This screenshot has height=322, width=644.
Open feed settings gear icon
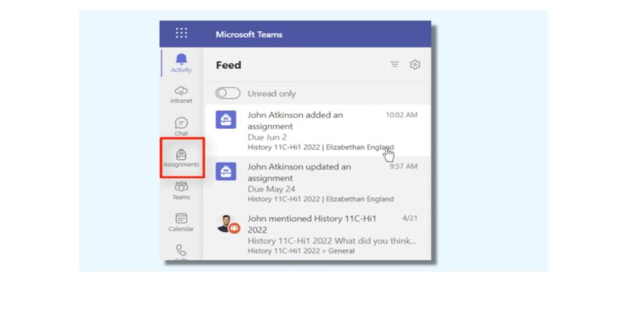(x=415, y=64)
